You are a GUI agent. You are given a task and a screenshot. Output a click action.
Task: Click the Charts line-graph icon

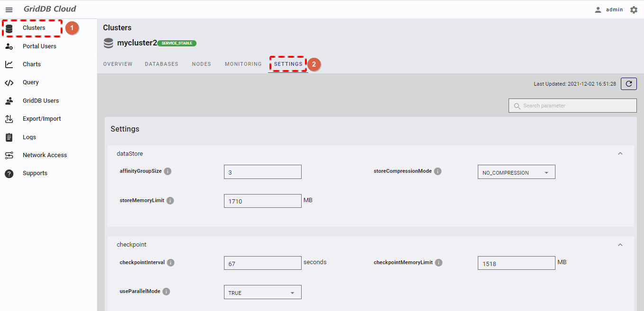[x=9, y=64]
